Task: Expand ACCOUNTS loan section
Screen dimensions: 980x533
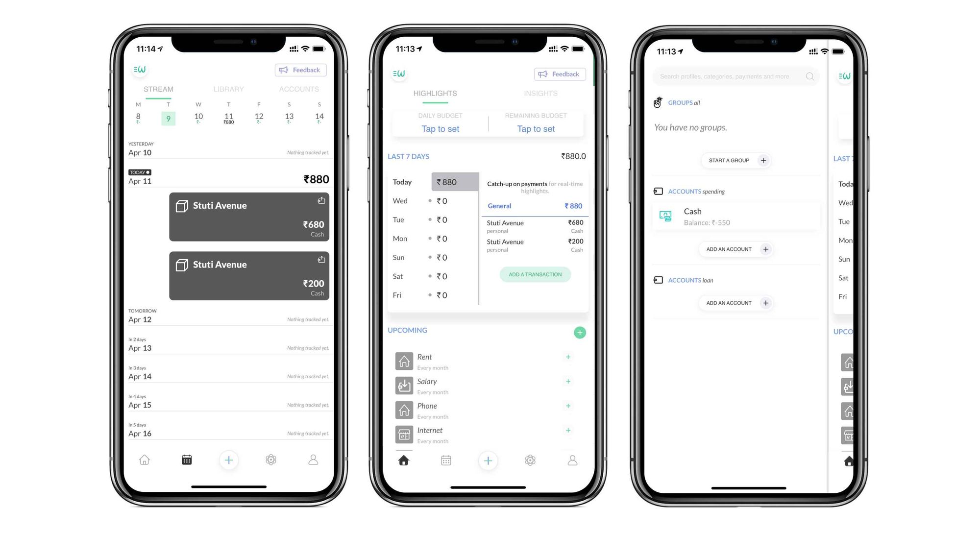Action: (x=689, y=280)
